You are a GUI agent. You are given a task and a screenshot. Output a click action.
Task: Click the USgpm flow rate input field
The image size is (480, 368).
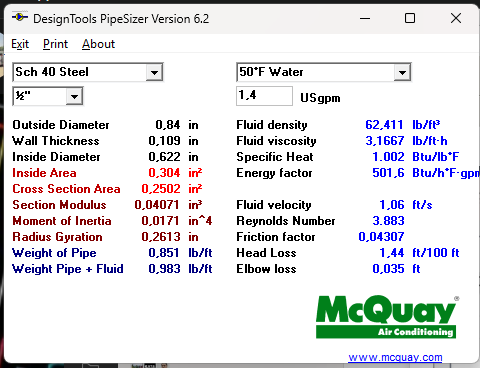pos(264,96)
